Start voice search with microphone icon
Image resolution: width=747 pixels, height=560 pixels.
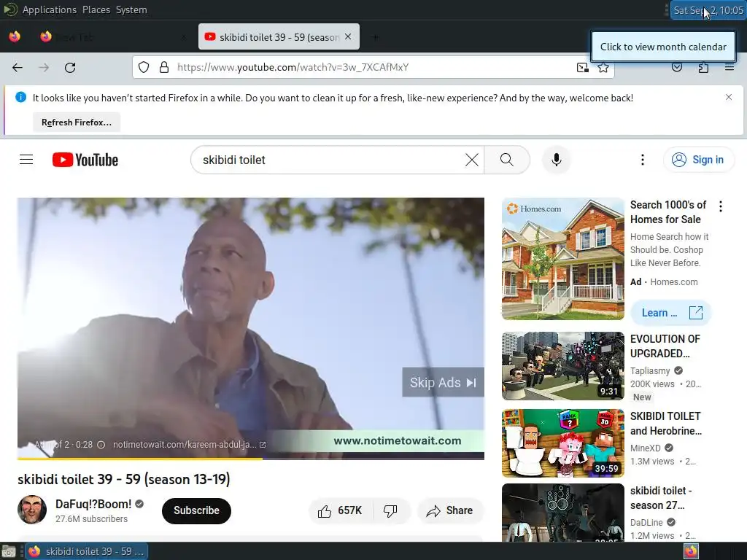[x=556, y=160]
